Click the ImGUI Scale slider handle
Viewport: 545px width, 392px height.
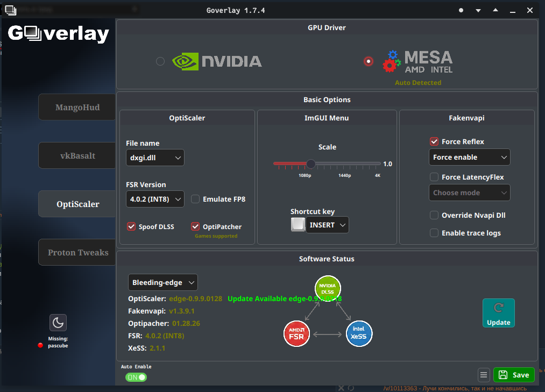click(x=311, y=163)
